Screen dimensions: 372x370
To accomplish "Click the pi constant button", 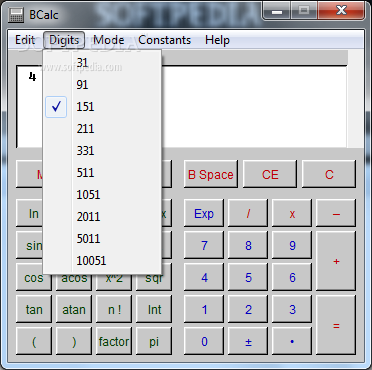I will pyautogui.click(x=154, y=341).
